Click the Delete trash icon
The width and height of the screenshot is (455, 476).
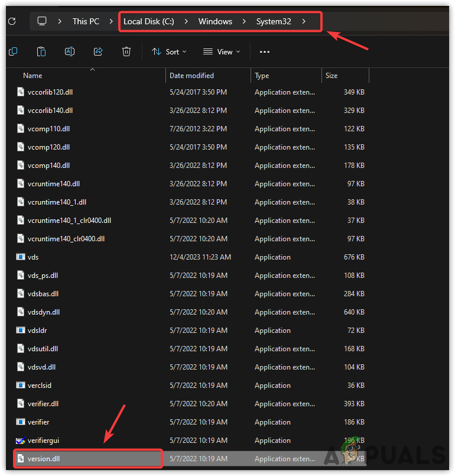(x=126, y=51)
